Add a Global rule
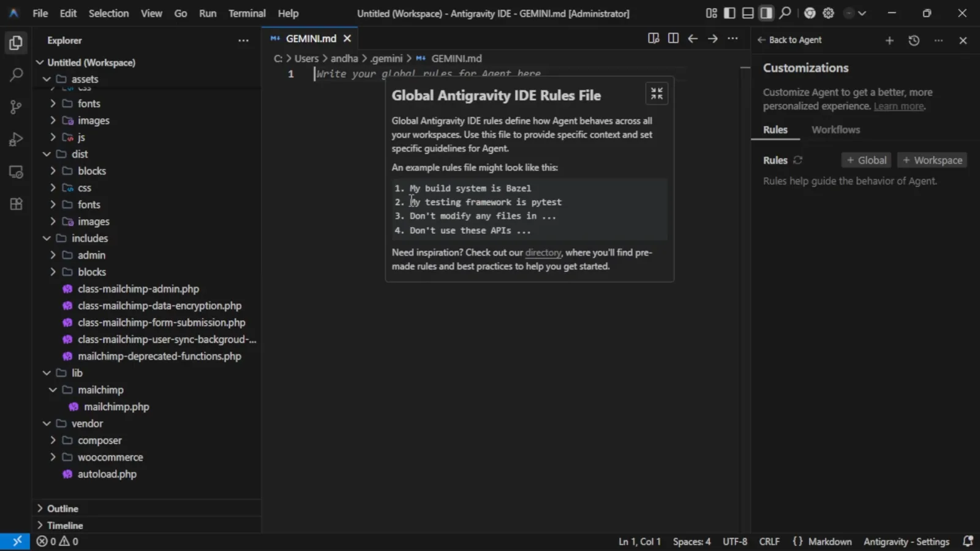 click(866, 160)
